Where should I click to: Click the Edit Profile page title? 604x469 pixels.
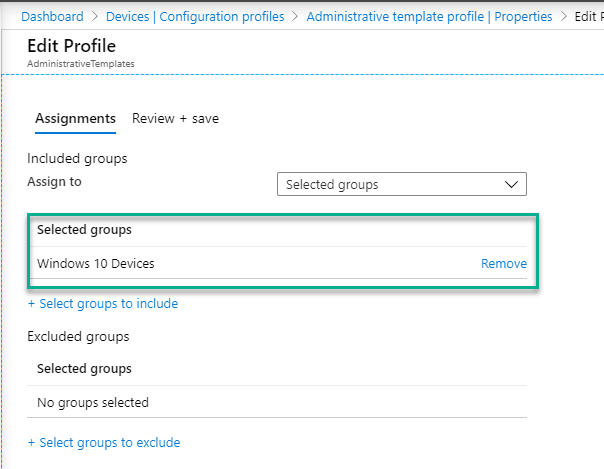(72, 46)
